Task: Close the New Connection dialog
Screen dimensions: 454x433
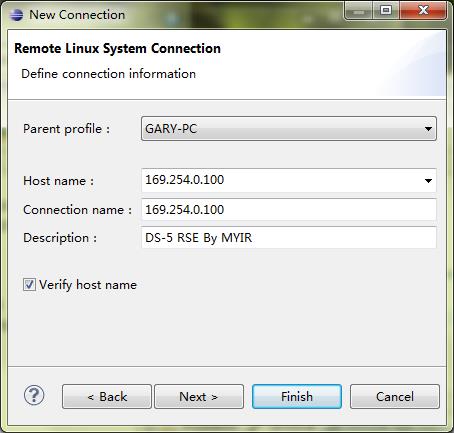Action: pyautogui.click(x=423, y=11)
